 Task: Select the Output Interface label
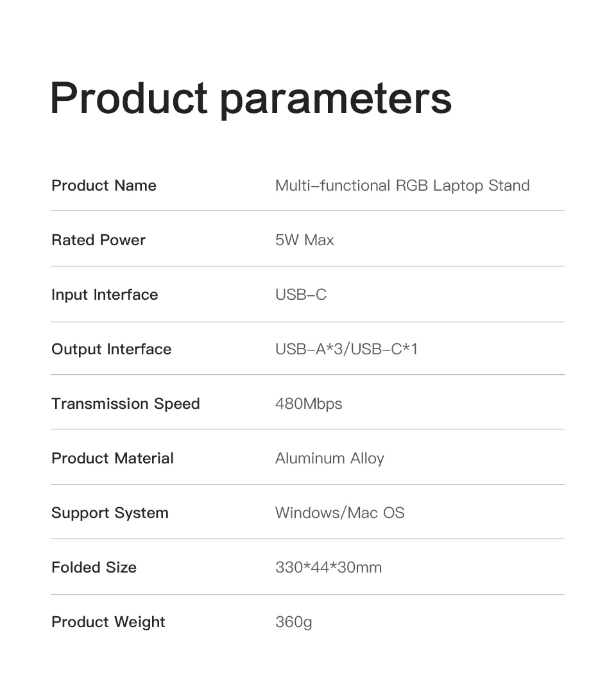(112, 349)
